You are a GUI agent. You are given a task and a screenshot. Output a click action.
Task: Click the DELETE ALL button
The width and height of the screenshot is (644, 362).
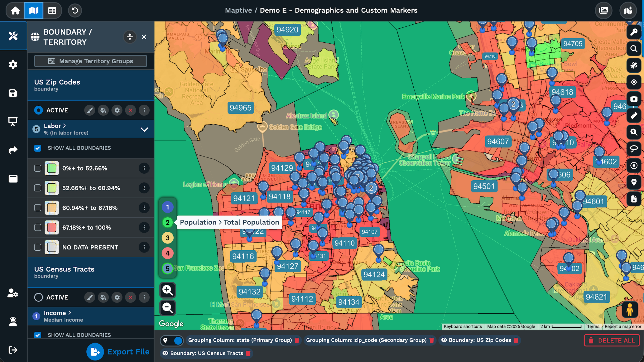[x=612, y=340]
